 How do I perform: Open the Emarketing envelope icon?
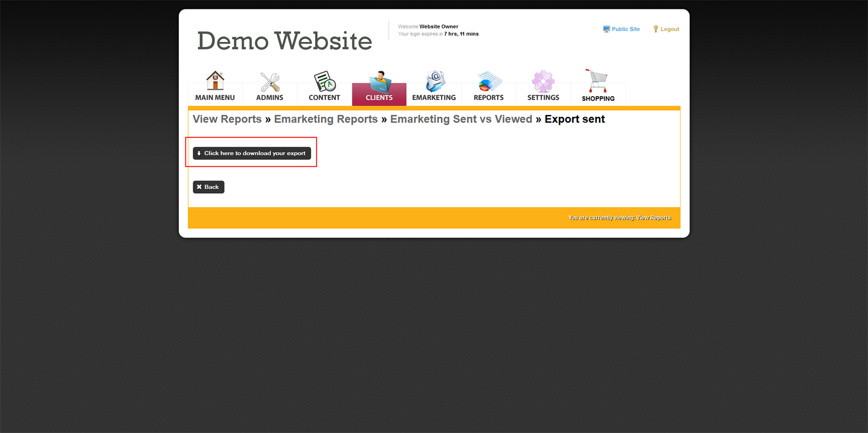(x=434, y=81)
